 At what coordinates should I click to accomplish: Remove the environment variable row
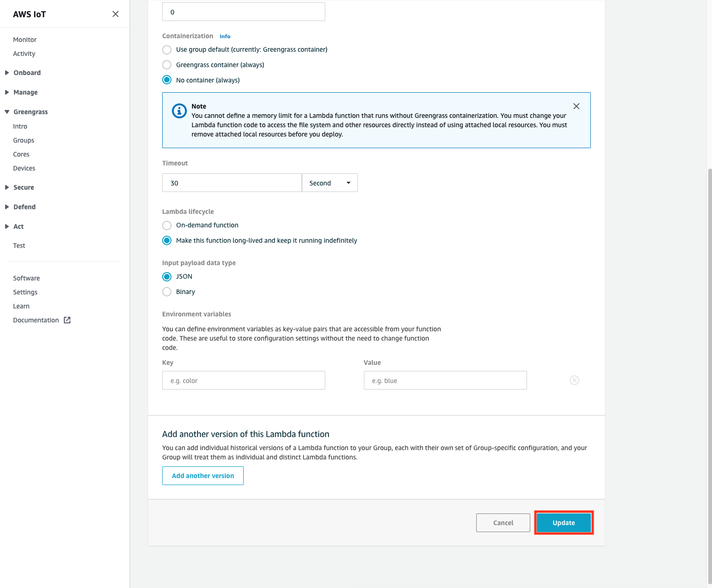point(575,380)
